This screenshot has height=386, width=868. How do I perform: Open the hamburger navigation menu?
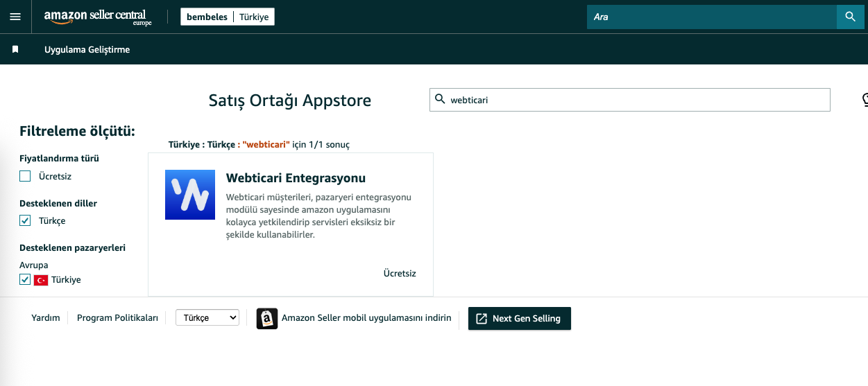point(15,17)
